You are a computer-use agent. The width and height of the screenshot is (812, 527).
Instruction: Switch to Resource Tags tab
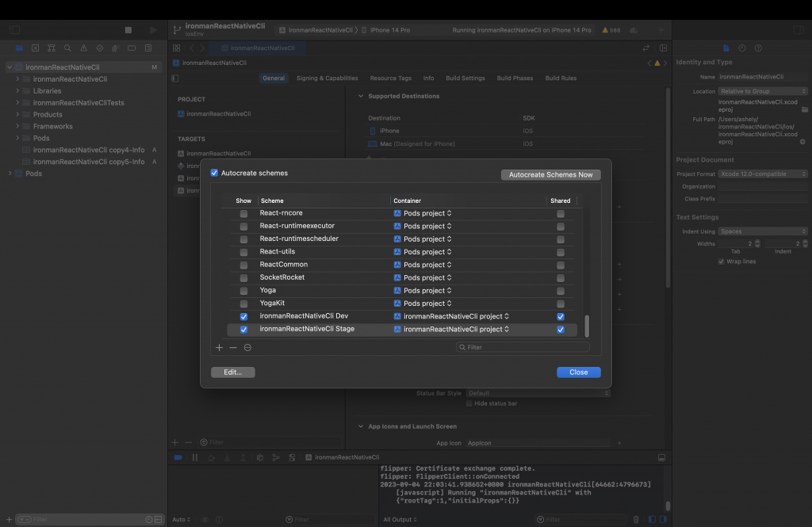coord(390,78)
